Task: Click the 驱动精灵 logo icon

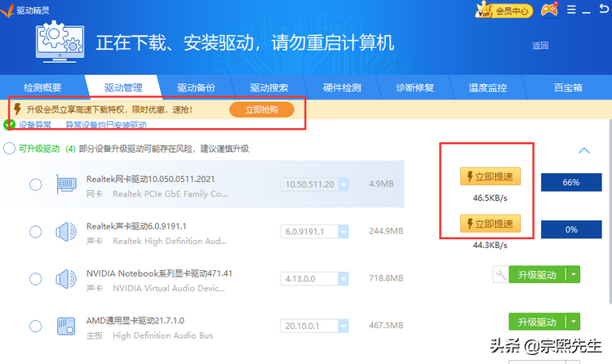Action: pos(7,11)
